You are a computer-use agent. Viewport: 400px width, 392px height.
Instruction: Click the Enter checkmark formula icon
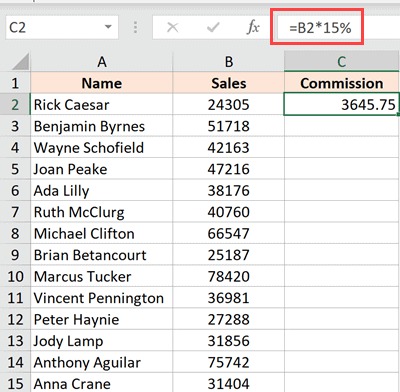[x=213, y=27]
